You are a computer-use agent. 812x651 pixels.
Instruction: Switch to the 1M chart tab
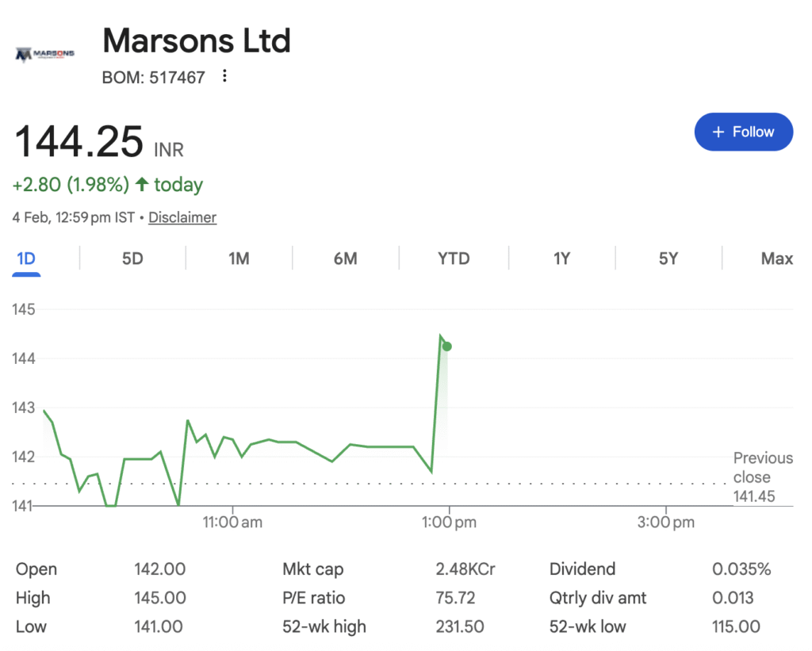(x=239, y=258)
